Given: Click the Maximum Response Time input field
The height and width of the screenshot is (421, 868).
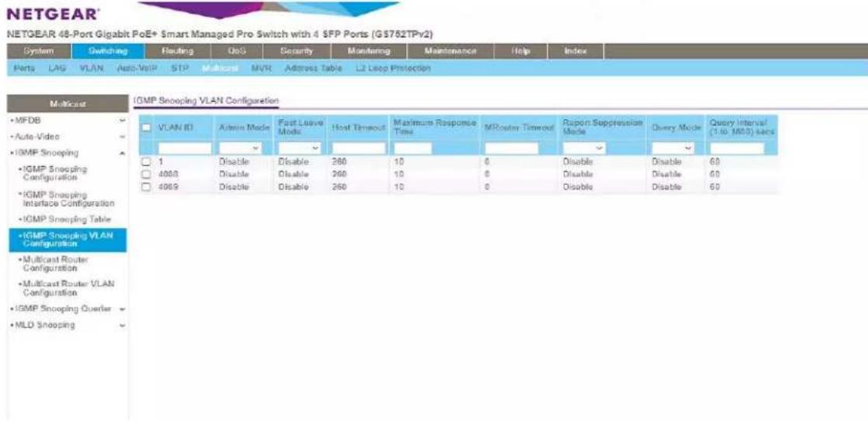Looking at the screenshot, I should pos(413,148).
